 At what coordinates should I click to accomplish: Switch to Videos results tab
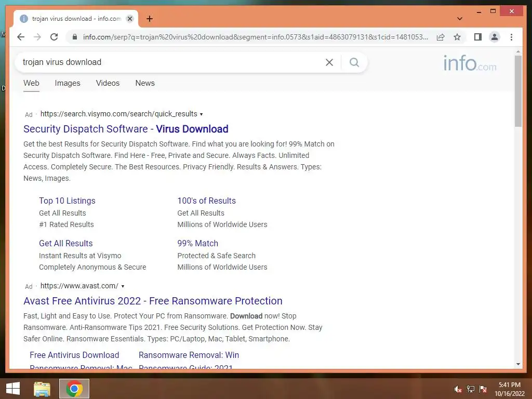108,83
